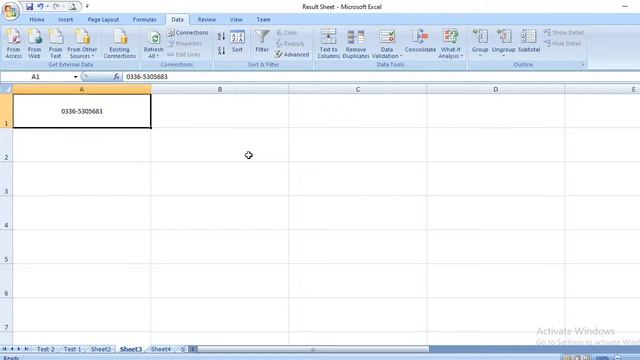Open the Page Layout tab
The image size is (640, 360).
(x=103, y=19)
